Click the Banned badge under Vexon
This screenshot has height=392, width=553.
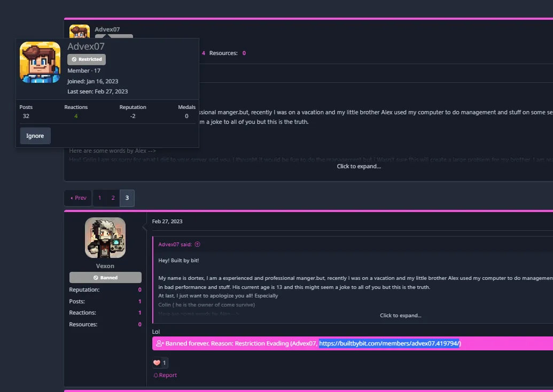pyautogui.click(x=105, y=277)
